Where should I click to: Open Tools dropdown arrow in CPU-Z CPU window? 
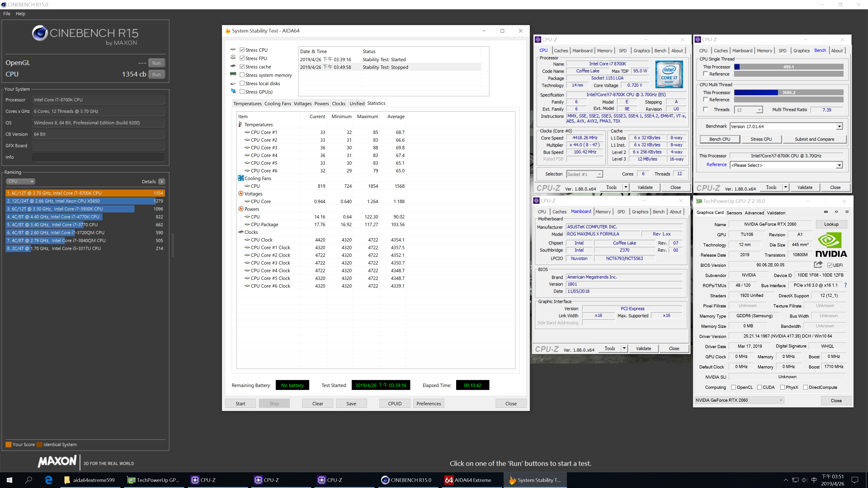tap(626, 187)
